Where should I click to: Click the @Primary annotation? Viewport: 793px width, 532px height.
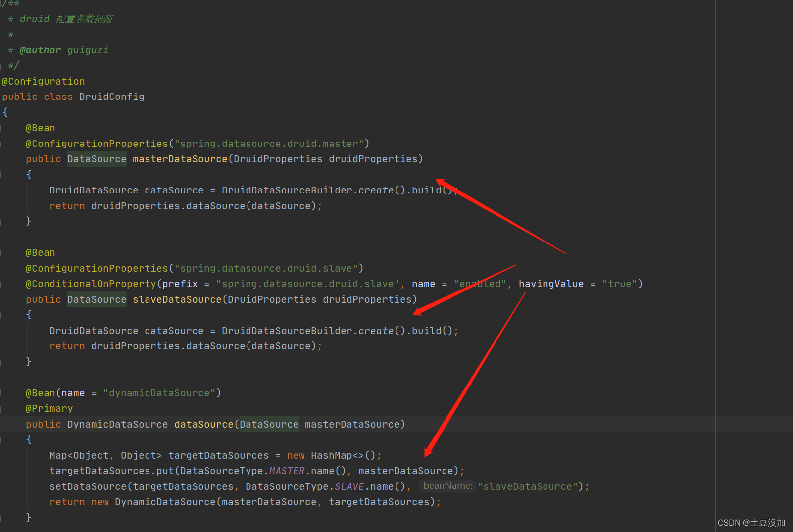point(50,408)
